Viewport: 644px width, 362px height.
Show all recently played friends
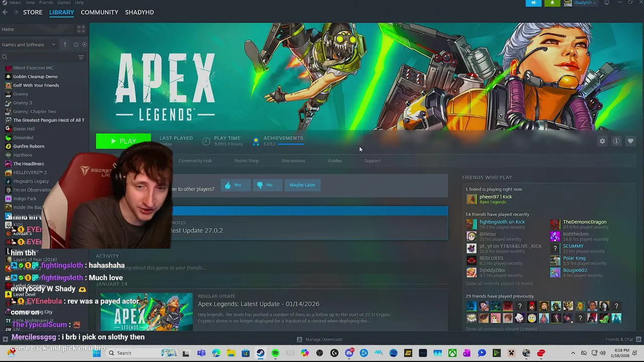[x=499, y=284]
